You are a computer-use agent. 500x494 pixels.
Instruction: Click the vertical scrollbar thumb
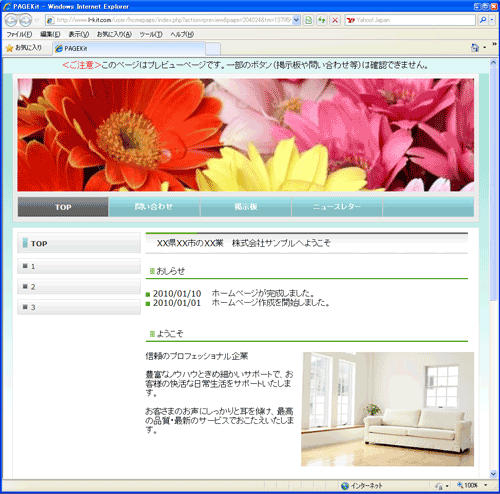[493, 183]
